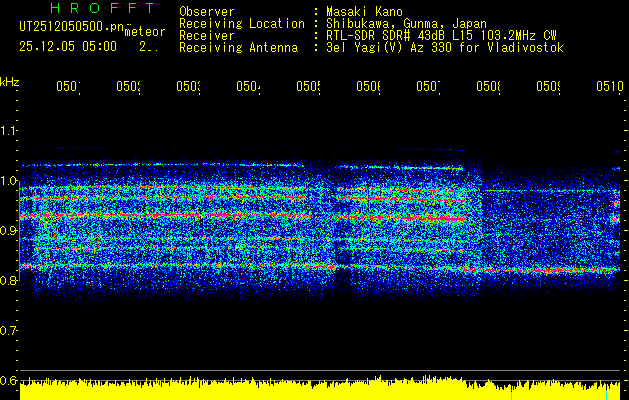
Task: Click the 1.0 frequency axis label
Action: pyautogui.click(x=8, y=181)
